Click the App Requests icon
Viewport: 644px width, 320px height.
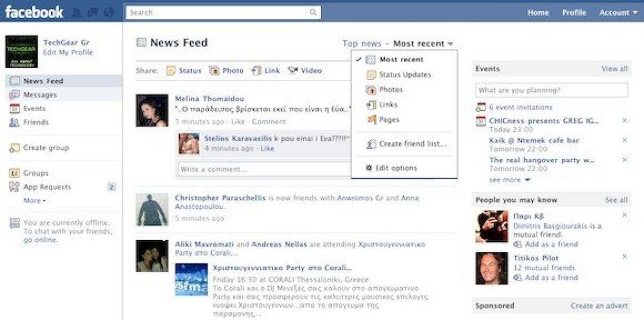(14, 187)
